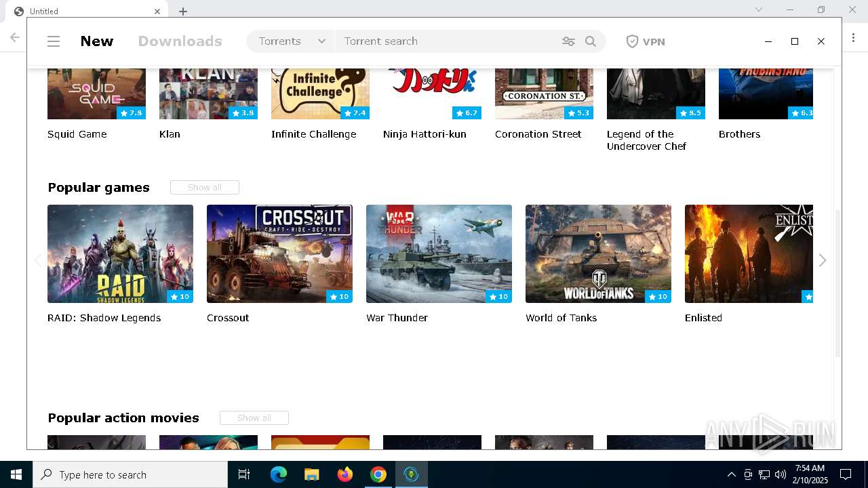The width and height of the screenshot is (868, 488).
Task: Open the Klan show thumbnail
Action: point(208,94)
